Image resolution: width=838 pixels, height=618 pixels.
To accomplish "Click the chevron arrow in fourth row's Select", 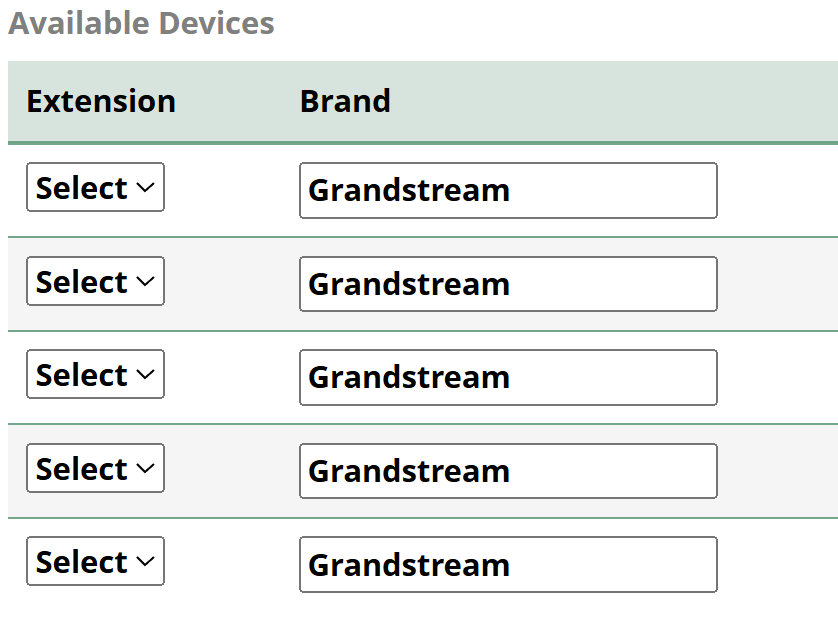I will tap(145, 469).
